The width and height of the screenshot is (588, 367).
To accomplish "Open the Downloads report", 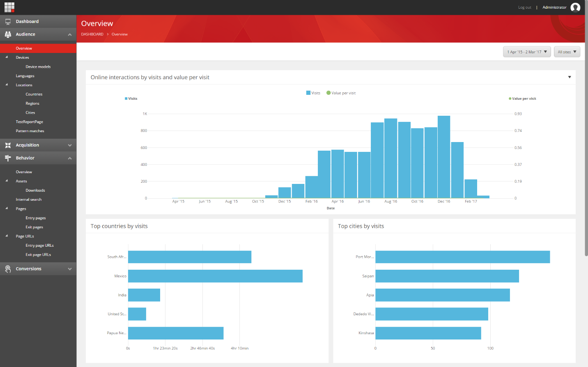I will point(35,190).
